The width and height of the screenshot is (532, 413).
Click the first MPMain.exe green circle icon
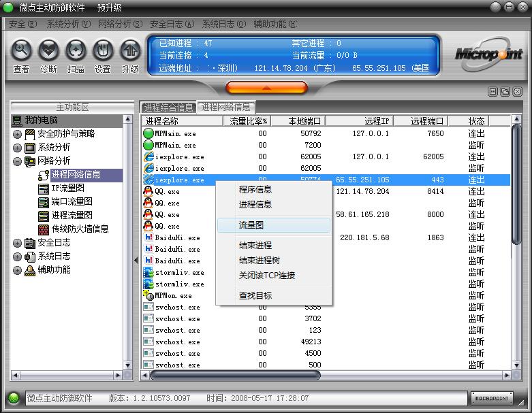coord(148,133)
